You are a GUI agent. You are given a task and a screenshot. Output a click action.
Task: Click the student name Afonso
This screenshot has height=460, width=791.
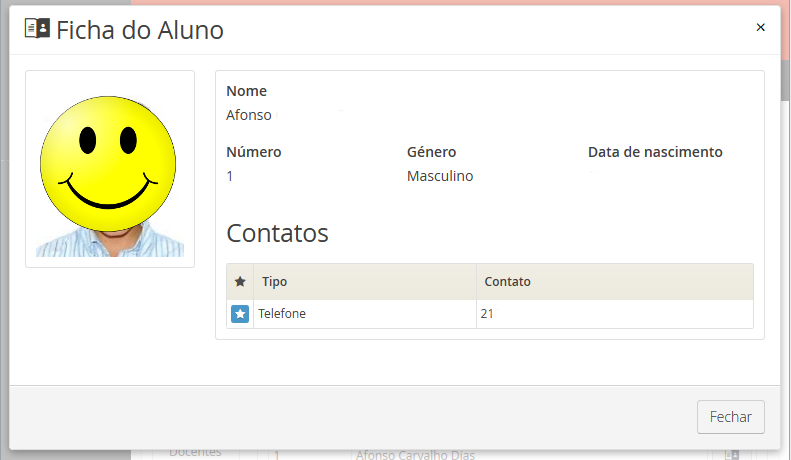(249, 115)
